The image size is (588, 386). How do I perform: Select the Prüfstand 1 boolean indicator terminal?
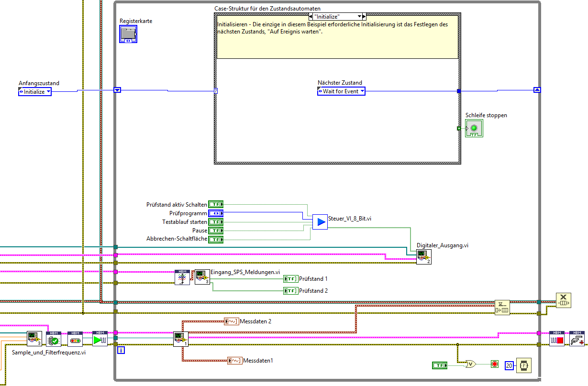pos(290,279)
